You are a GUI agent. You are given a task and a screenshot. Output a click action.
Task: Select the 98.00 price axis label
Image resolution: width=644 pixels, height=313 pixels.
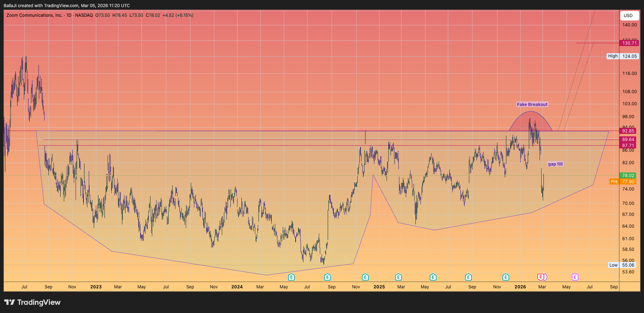coord(628,117)
